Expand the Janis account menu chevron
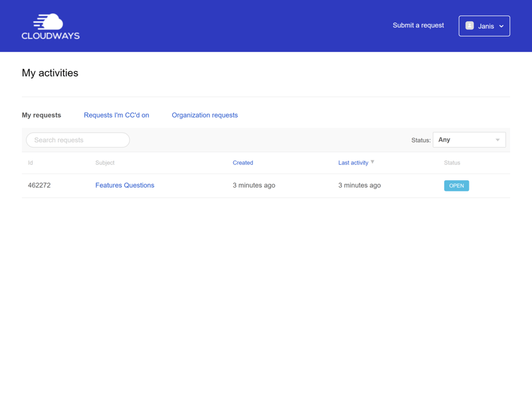Screen dimensions: 532x399 point(501,27)
